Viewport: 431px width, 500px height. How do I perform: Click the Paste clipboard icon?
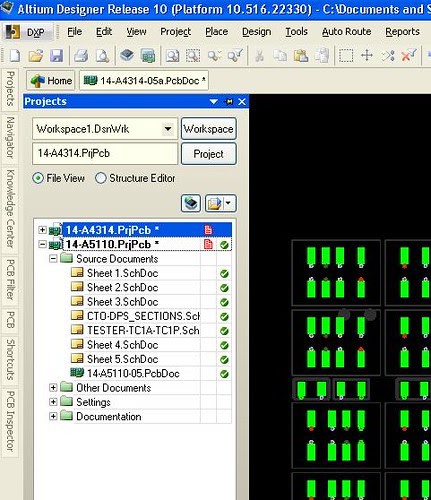click(x=301, y=56)
